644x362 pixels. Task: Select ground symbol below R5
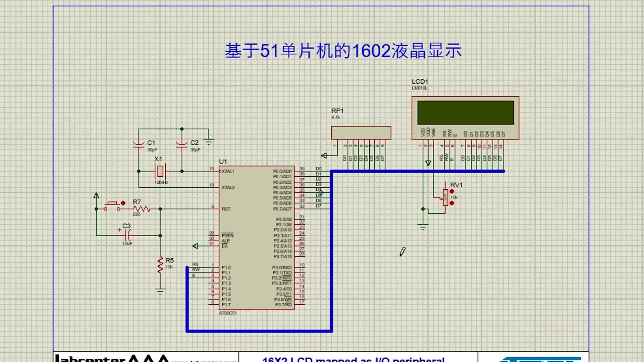pyautogui.click(x=160, y=291)
